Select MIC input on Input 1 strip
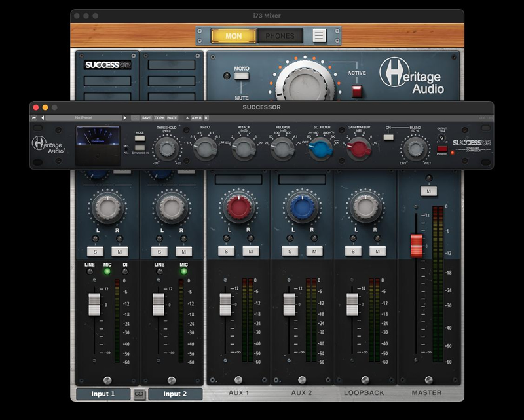Image resolution: width=524 pixels, height=420 pixels. point(107,271)
